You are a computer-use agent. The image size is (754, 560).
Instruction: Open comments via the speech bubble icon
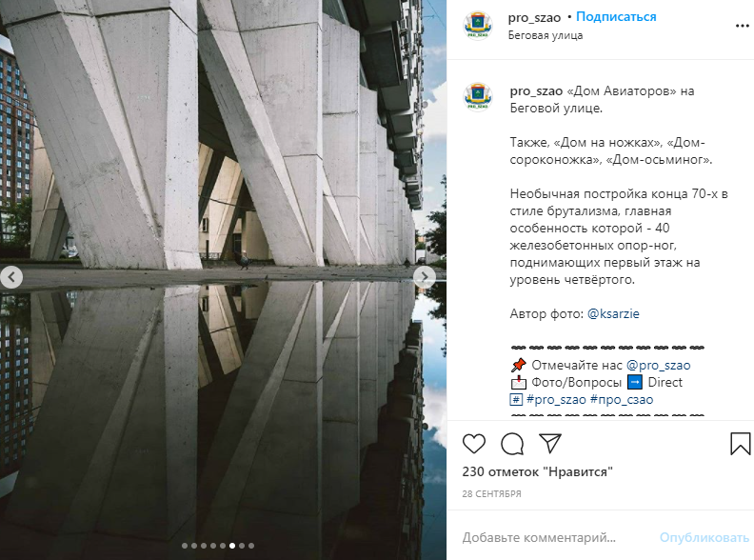[x=512, y=443]
